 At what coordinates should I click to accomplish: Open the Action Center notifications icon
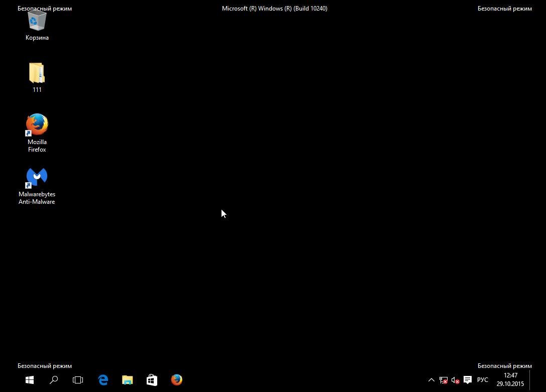[x=468, y=380]
